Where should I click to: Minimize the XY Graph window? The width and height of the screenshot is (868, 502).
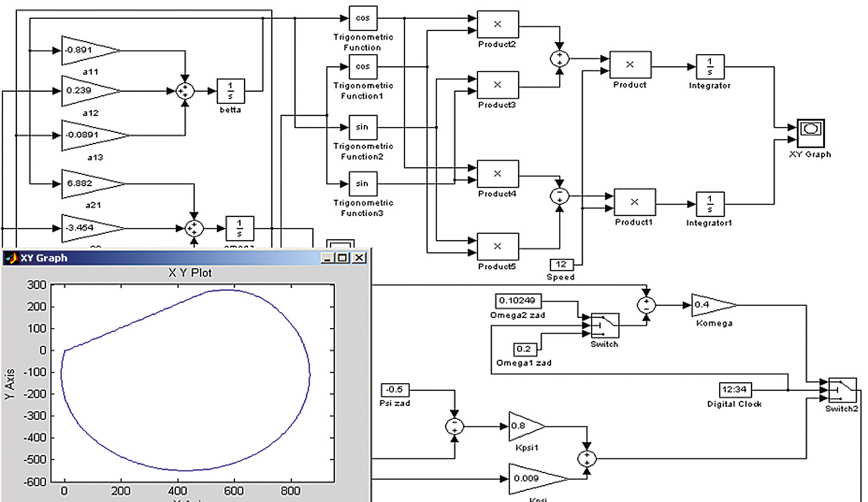(x=327, y=258)
